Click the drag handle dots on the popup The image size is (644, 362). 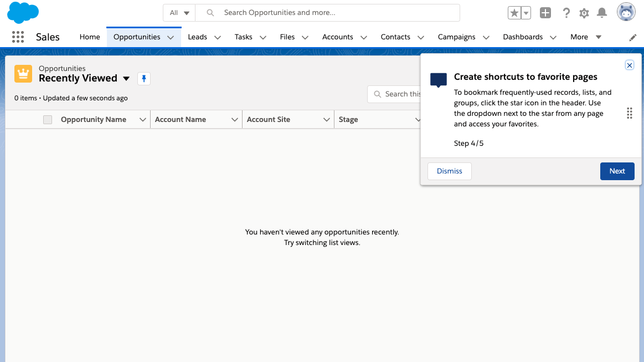(x=630, y=113)
